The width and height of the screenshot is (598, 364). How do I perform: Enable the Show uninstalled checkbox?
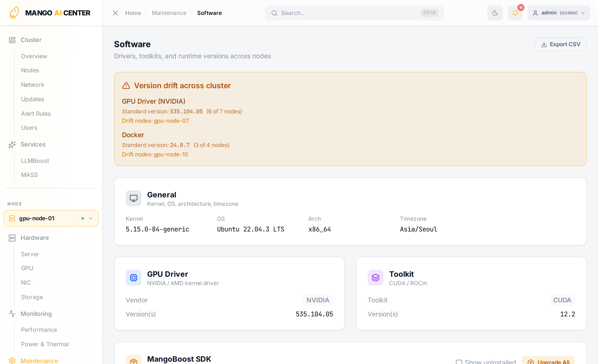[459, 362]
